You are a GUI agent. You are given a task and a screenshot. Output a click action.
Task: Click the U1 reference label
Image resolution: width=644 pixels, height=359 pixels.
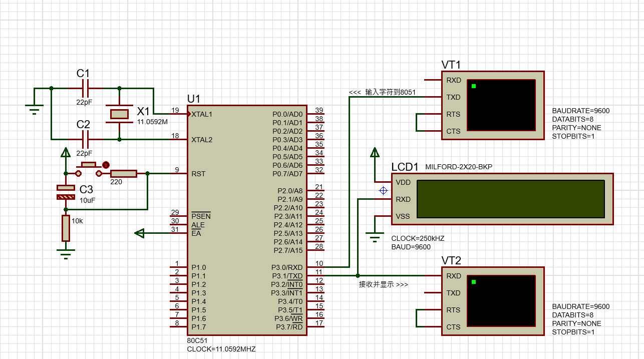click(193, 99)
